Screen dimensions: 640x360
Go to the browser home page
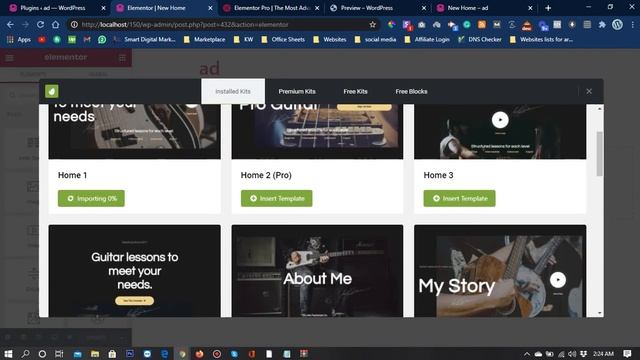(56, 24)
